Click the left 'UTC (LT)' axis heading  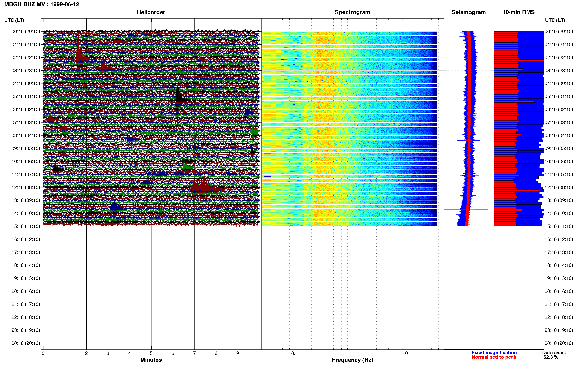[x=14, y=20]
